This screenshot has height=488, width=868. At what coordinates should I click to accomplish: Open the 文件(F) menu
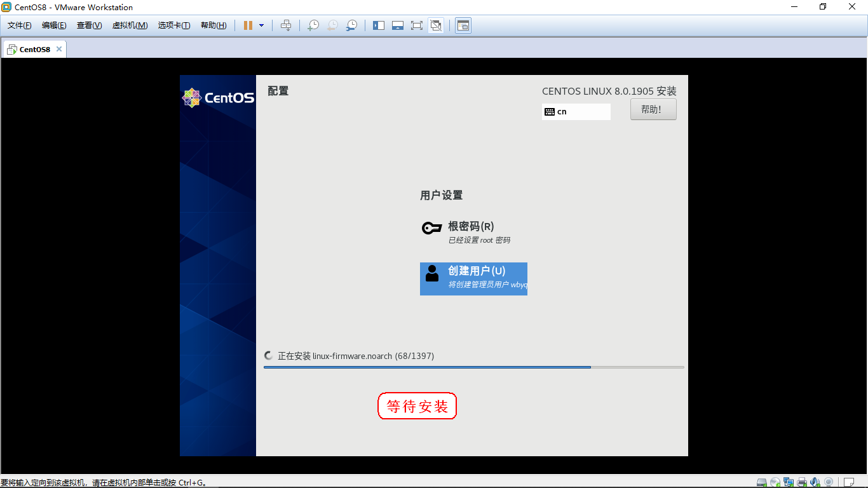(x=20, y=25)
